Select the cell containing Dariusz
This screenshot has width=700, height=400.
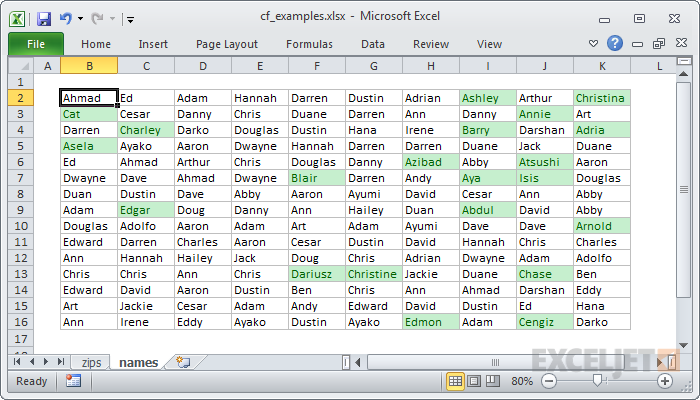pyautogui.click(x=317, y=274)
